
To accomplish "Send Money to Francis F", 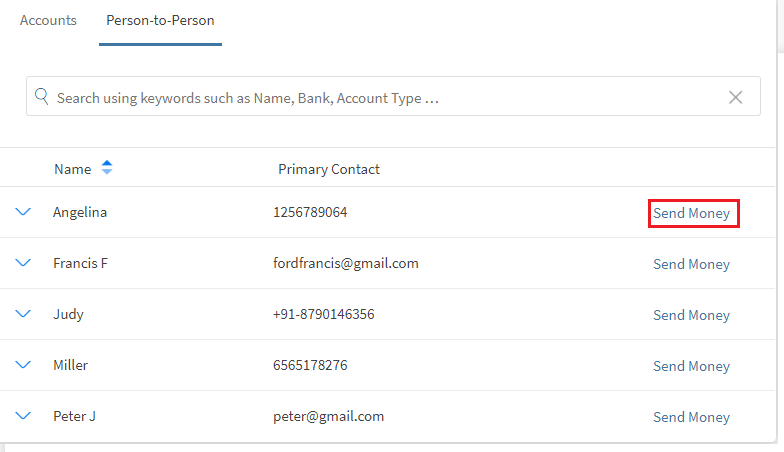I will (x=692, y=264).
